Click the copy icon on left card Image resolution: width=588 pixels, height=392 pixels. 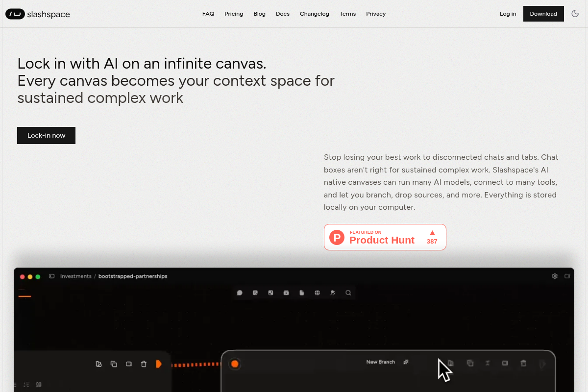(x=114, y=364)
